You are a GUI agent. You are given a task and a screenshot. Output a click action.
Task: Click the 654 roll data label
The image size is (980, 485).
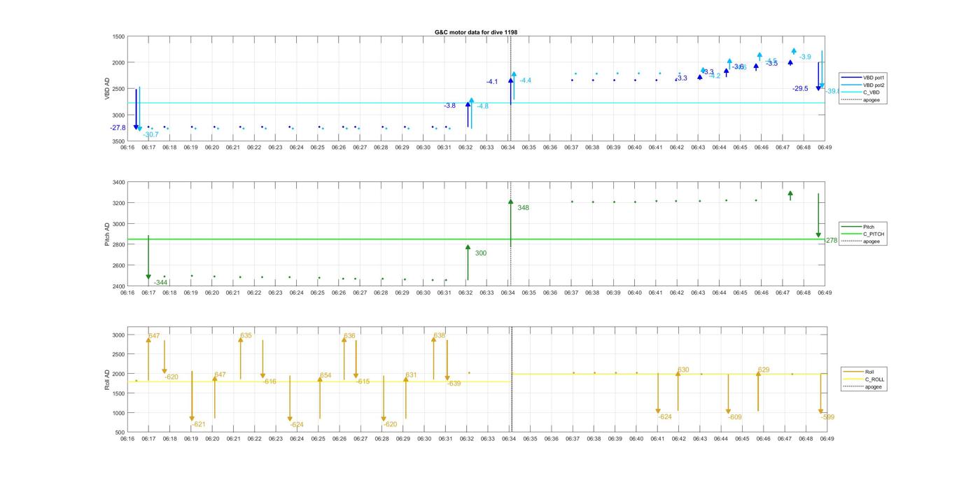pyautogui.click(x=325, y=376)
